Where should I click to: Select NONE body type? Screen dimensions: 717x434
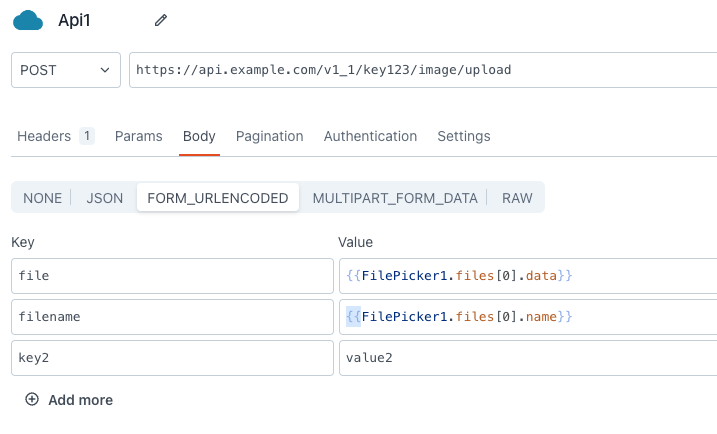coord(43,198)
